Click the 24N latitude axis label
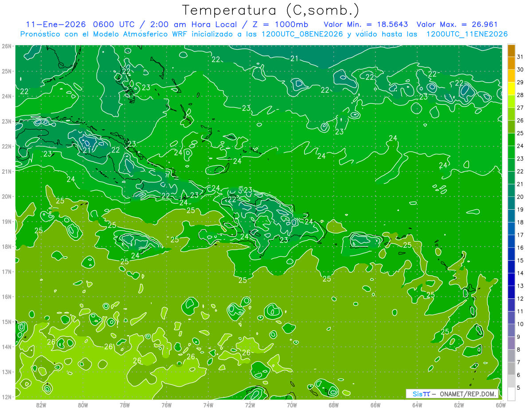 [x=6, y=96]
